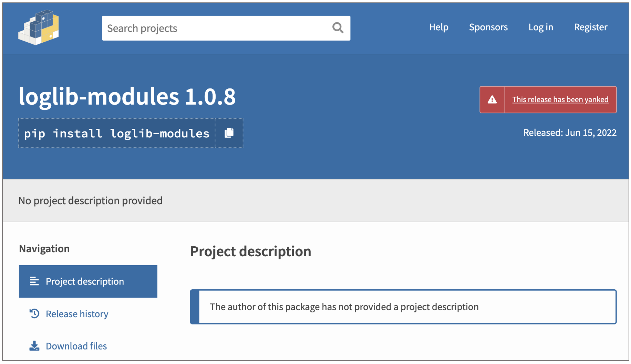
Task: Switch to the Download files tab
Action: [76, 346]
